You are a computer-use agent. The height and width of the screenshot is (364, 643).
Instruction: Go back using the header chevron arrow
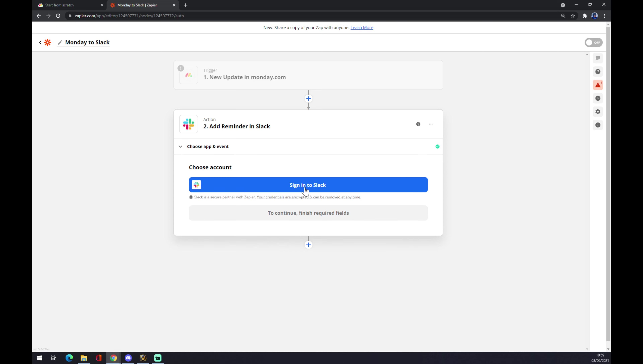pyautogui.click(x=40, y=42)
